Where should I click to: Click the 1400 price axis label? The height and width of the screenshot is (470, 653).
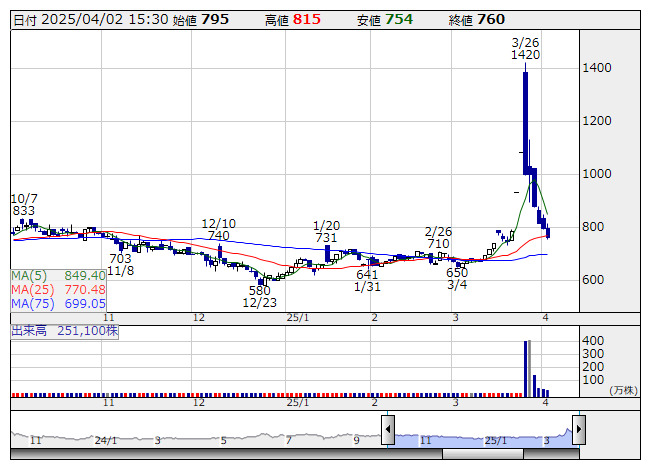coord(598,68)
